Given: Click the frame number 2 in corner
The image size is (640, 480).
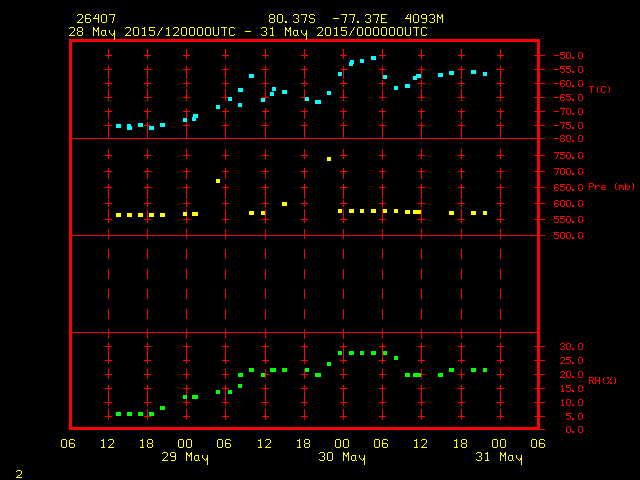Looking at the screenshot, I should (x=18, y=472).
